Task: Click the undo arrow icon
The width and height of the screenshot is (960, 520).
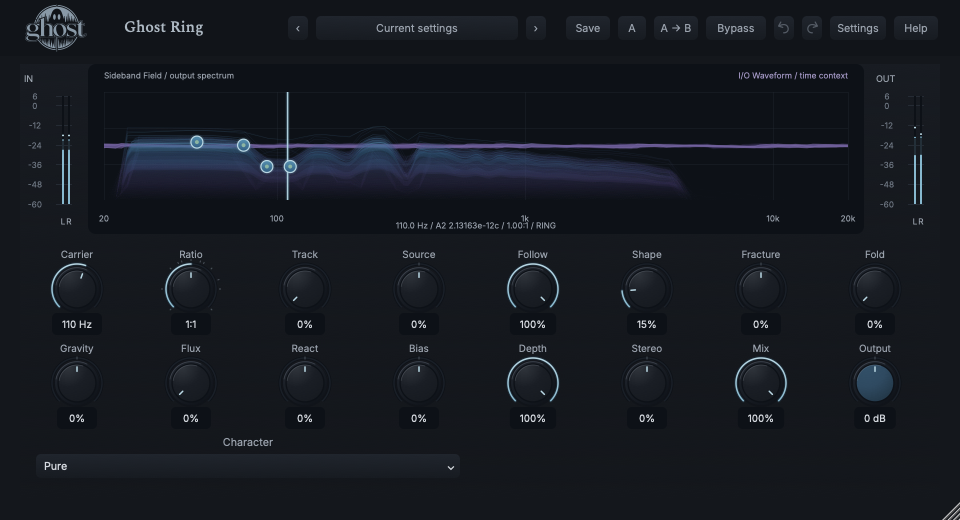Action: (783, 28)
